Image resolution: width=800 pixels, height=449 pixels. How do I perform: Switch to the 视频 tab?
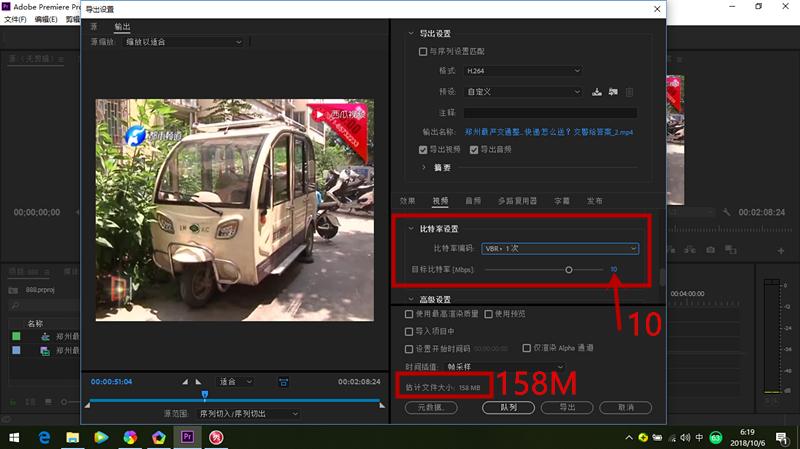pos(440,201)
